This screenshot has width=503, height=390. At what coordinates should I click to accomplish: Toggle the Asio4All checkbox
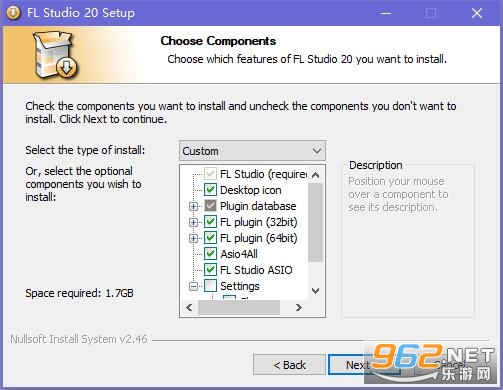[210, 254]
